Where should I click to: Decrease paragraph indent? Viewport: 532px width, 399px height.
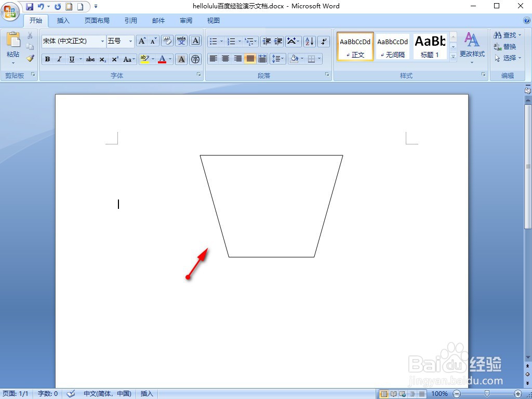tap(267, 42)
